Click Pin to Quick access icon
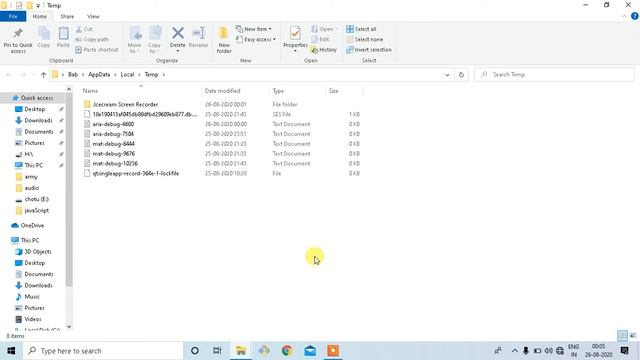This screenshot has height=360, width=640. tap(18, 40)
